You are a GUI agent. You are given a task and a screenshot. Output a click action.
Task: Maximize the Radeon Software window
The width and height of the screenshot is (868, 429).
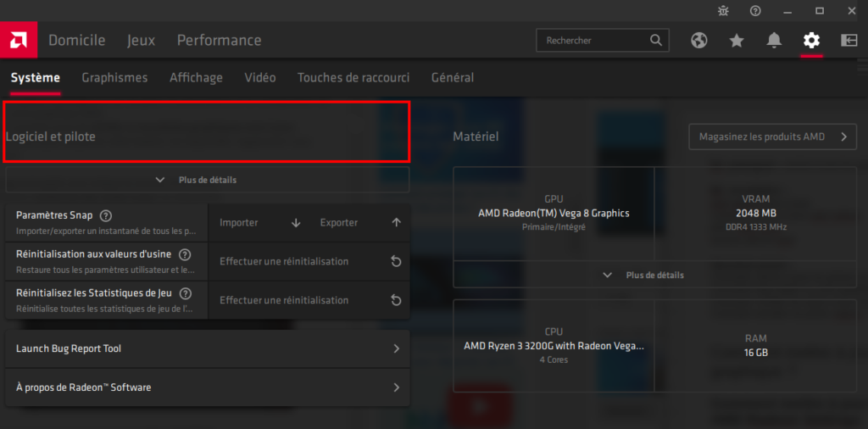coord(820,10)
